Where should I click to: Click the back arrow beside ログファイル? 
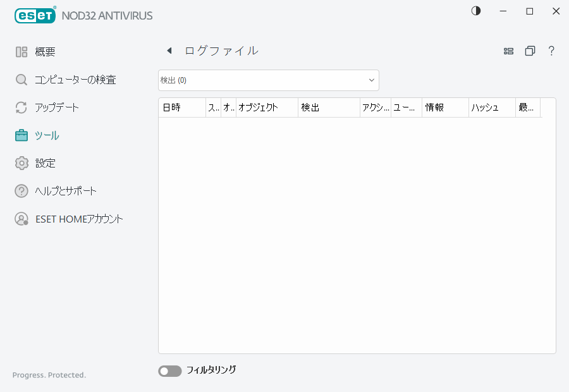pos(169,50)
